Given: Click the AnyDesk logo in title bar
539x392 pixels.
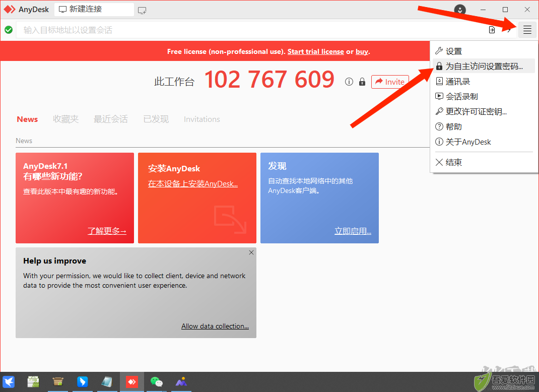Looking at the screenshot, I should point(9,9).
